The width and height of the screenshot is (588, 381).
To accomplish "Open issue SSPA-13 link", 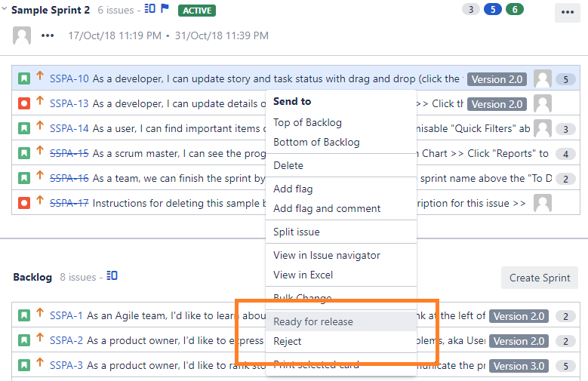I will click(69, 103).
